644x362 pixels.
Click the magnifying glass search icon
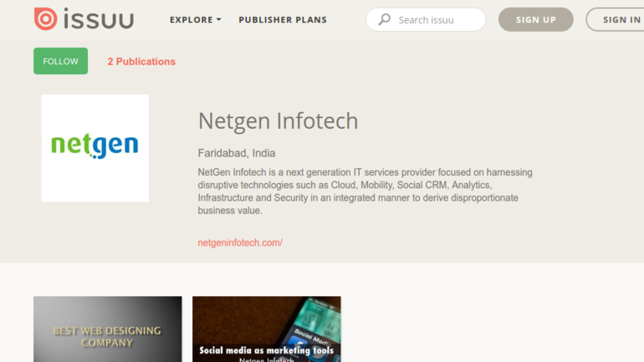point(385,19)
